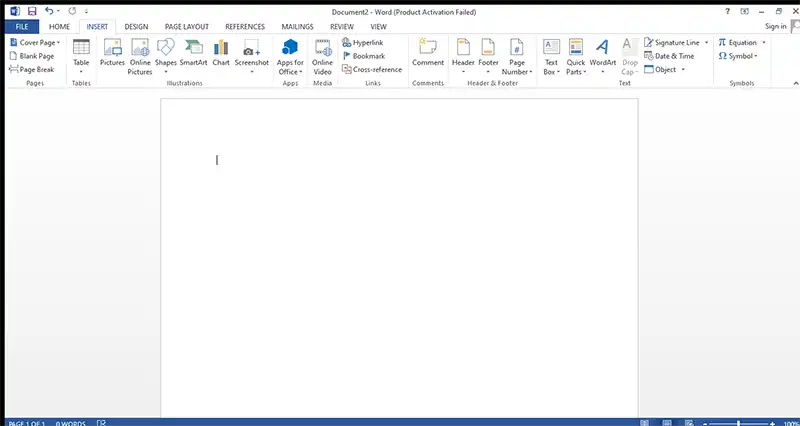
Task: Insert a Chart
Action: click(221, 53)
